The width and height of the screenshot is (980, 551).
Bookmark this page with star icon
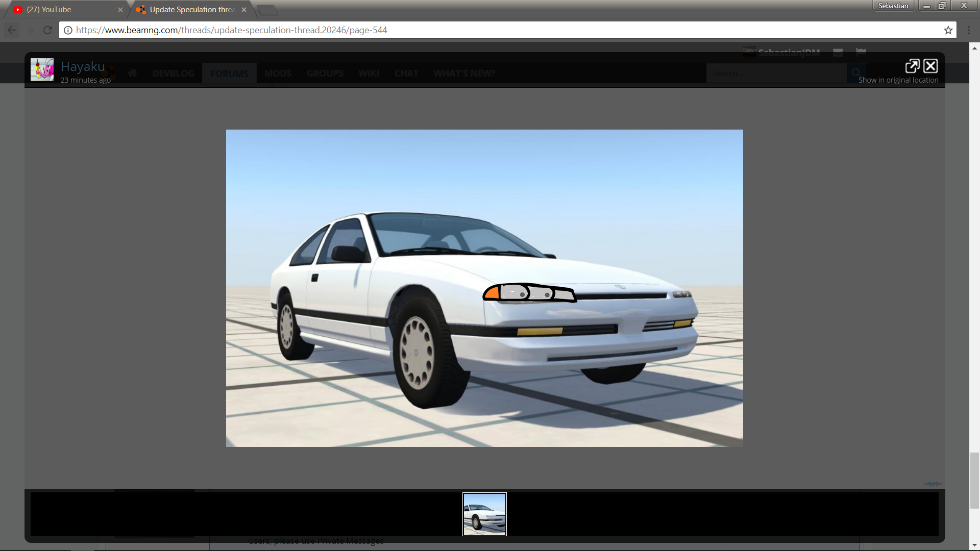tap(948, 30)
